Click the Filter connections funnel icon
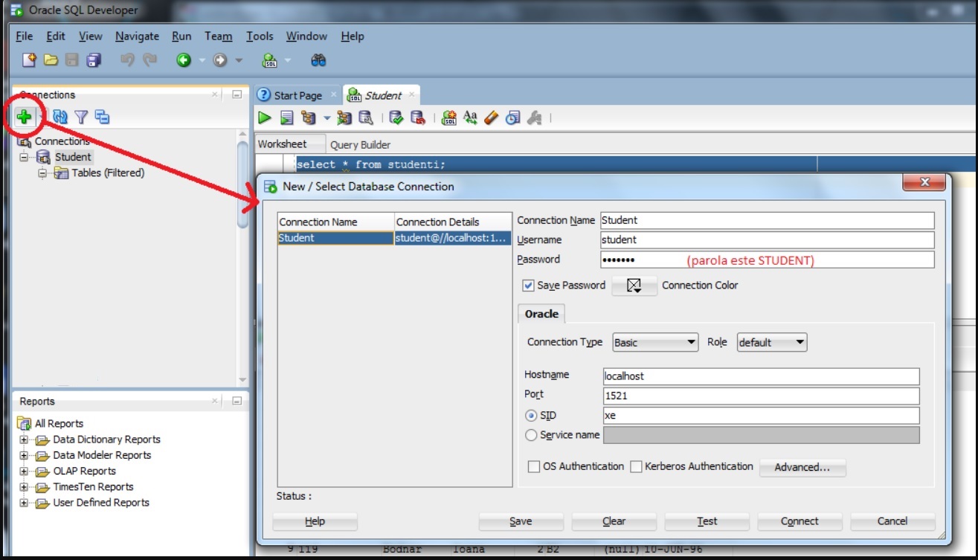 tap(81, 117)
